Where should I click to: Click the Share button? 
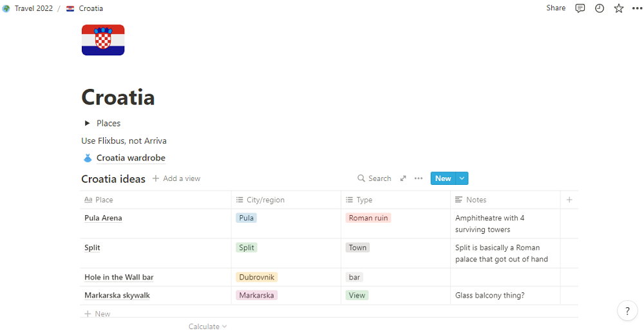pyautogui.click(x=556, y=8)
